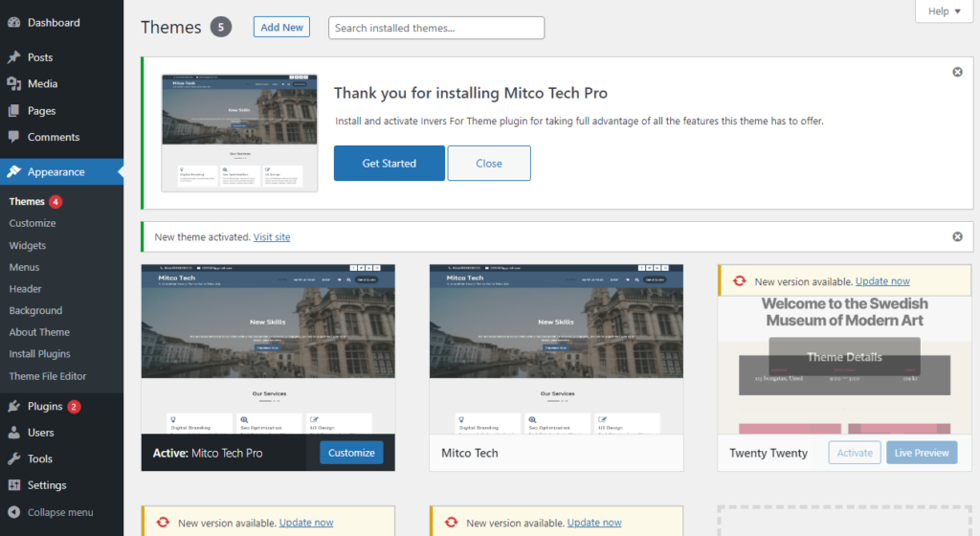Open the Visit site link
Viewport: 980px width, 536px height.
tap(272, 236)
